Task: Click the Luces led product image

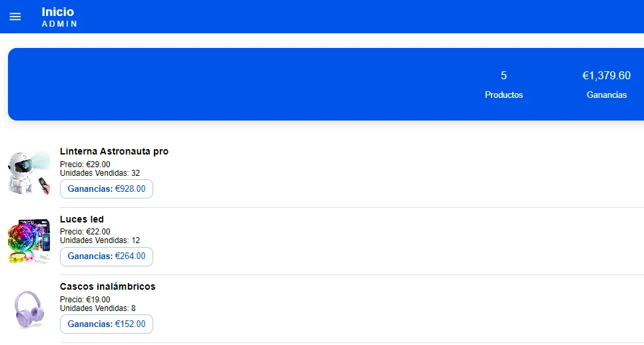Action: point(29,240)
